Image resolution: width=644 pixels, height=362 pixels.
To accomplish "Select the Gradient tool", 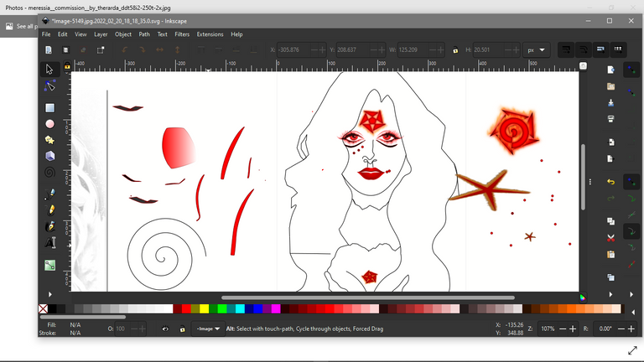I will tap(49, 265).
